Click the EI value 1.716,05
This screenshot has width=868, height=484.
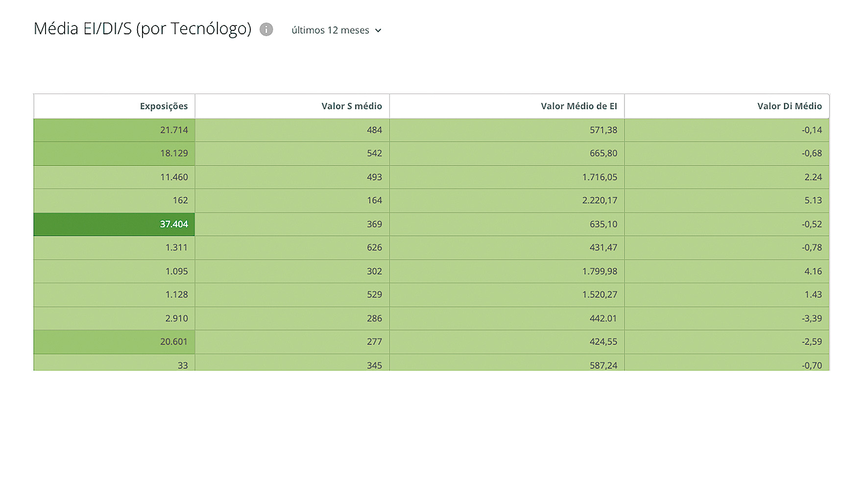(600, 177)
